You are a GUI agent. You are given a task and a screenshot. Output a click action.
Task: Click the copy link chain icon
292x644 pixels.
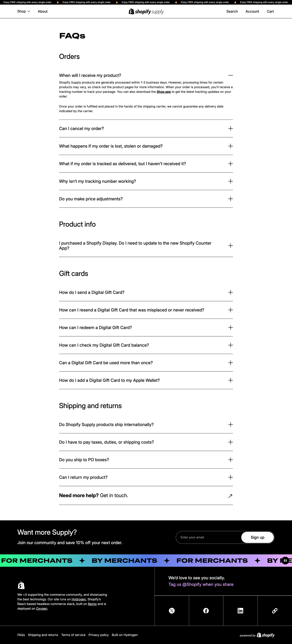275,611
